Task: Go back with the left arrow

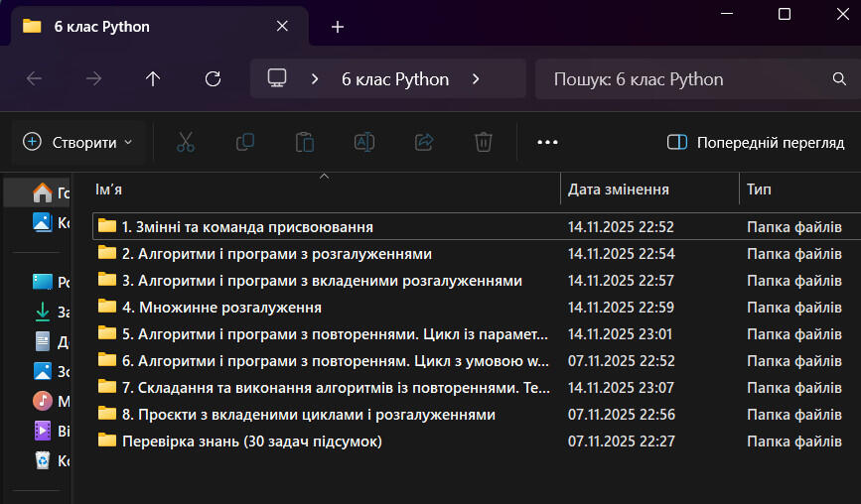Action: click(34, 79)
